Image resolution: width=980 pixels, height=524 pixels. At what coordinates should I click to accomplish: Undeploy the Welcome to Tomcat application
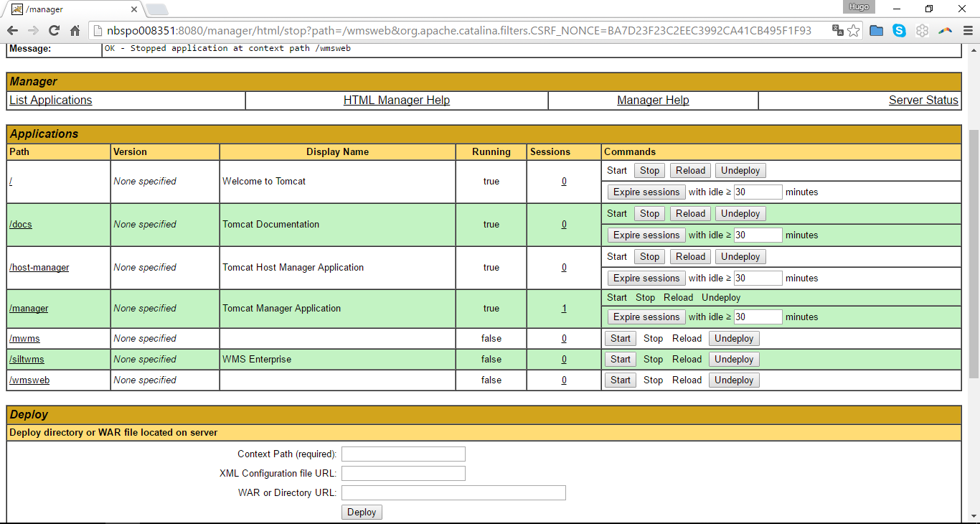click(740, 170)
